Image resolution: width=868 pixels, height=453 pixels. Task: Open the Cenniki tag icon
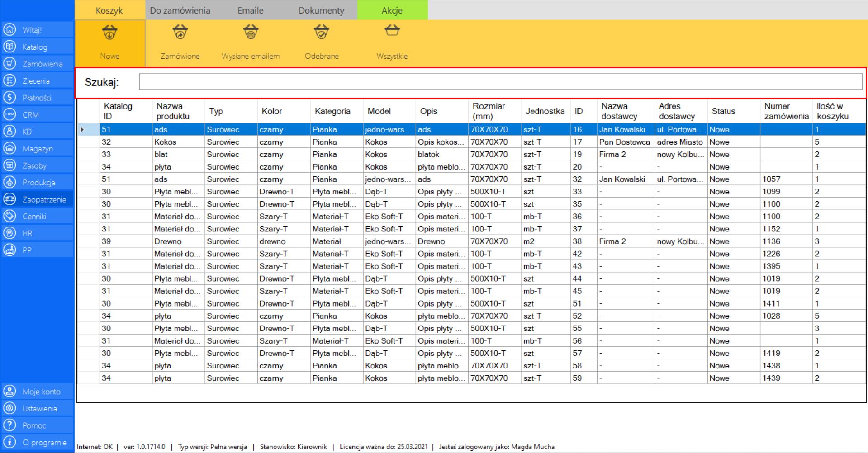pos(9,216)
